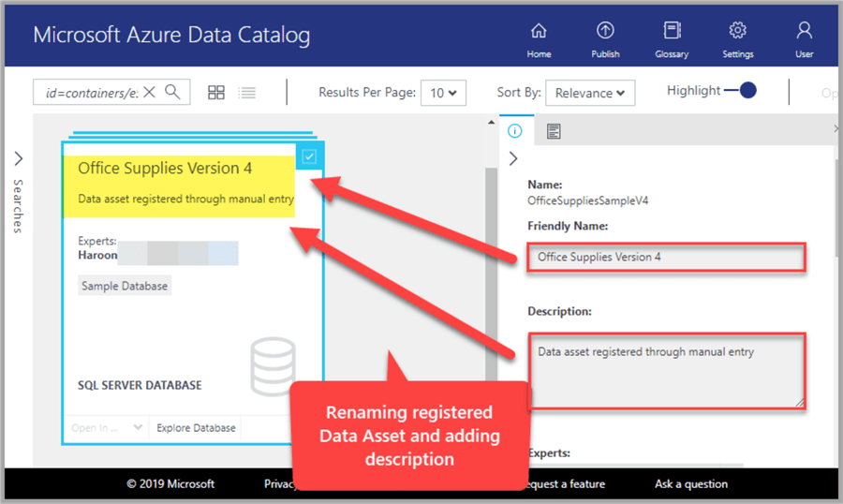Click the OfficeSuppliesSampleV4 name value
The height and width of the screenshot is (504, 843).
pyautogui.click(x=587, y=200)
